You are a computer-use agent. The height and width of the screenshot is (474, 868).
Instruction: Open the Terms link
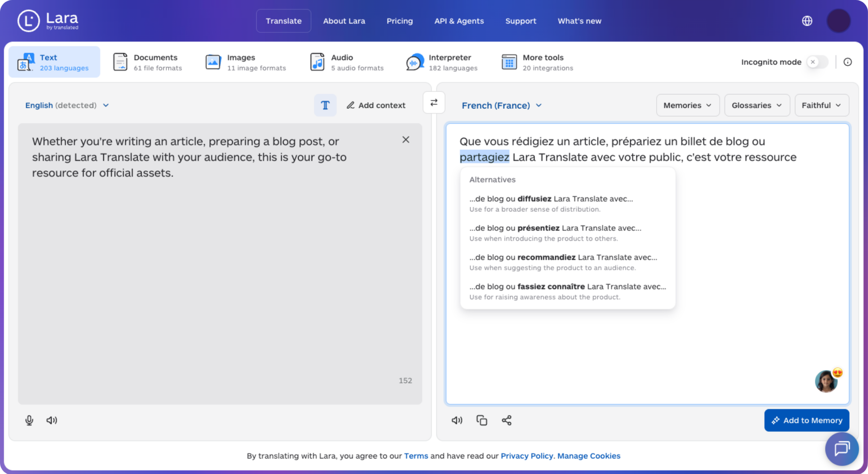[416, 456]
